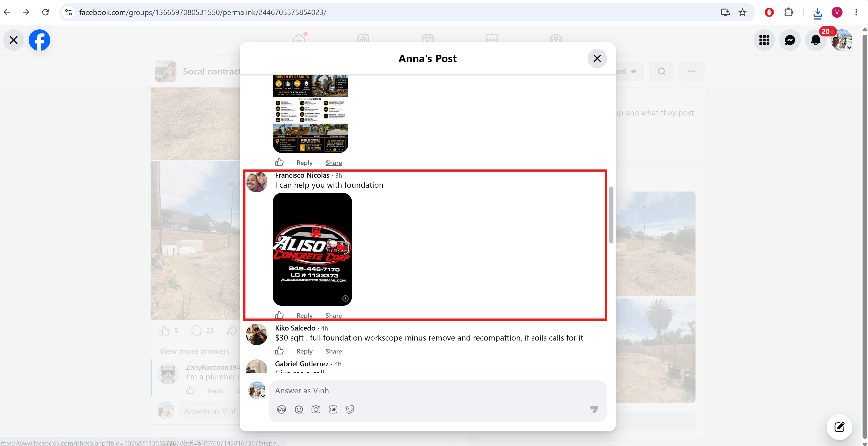Go forward in browser history
868x446 pixels.
coord(26,13)
